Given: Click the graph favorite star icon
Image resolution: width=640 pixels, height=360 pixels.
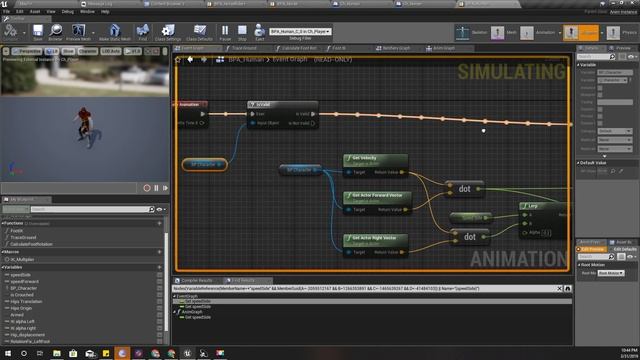Looking at the screenshot, I should click(178, 60).
